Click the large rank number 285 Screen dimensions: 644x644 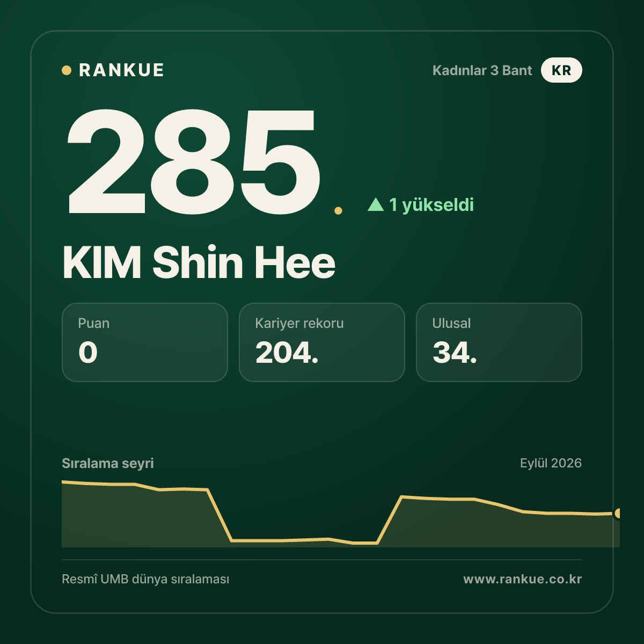193,161
